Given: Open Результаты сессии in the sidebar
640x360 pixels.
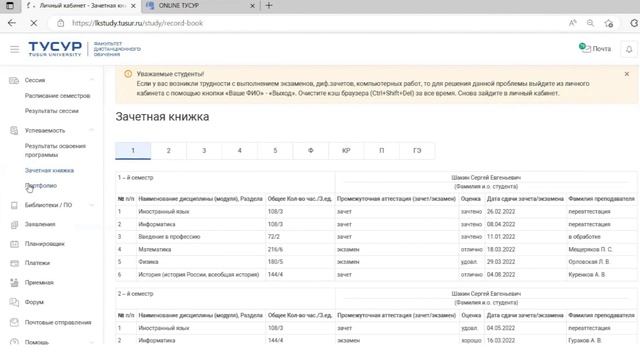Looking at the screenshot, I should click(52, 111).
